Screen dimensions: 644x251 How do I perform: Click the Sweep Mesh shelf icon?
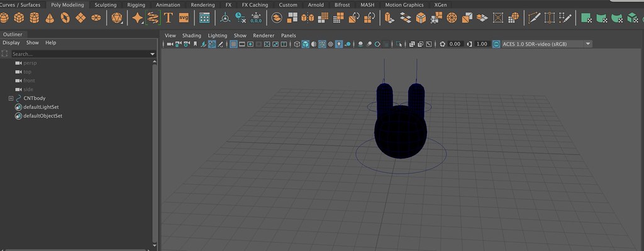pyautogui.click(x=153, y=18)
